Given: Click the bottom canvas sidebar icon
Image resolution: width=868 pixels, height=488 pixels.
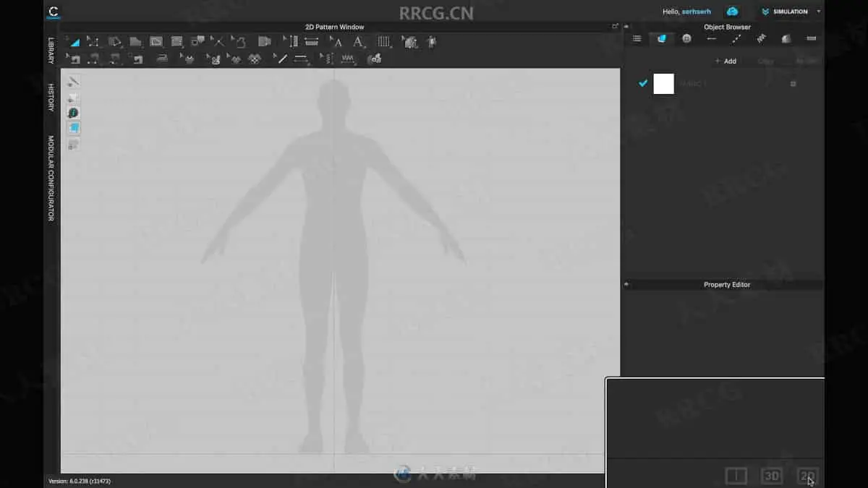Looking at the screenshot, I should (x=74, y=144).
